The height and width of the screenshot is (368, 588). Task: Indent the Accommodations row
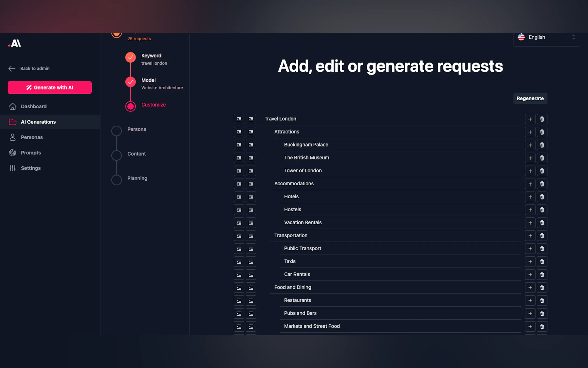pyautogui.click(x=251, y=184)
